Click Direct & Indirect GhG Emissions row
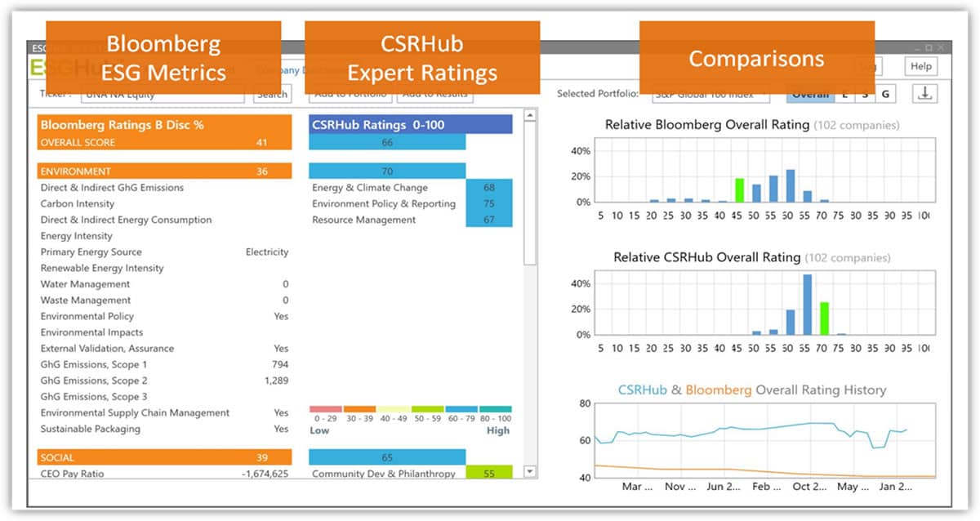The width and height of the screenshot is (980, 521). pyautogui.click(x=164, y=188)
